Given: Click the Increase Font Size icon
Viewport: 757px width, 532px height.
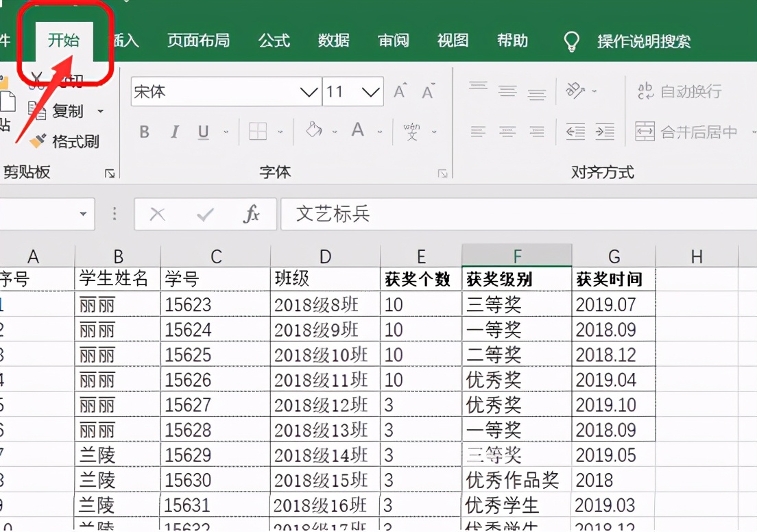Looking at the screenshot, I should (400, 89).
